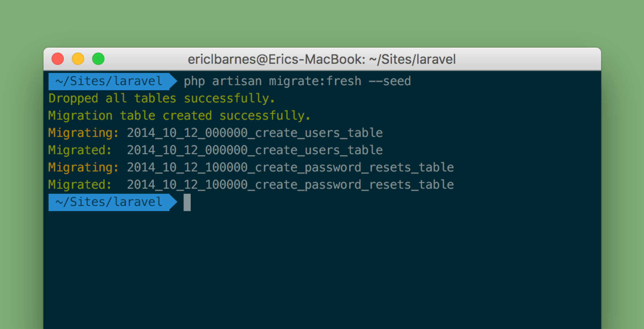644x329 pixels.
Task: Click the gray block cursor
Action: [x=187, y=202]
